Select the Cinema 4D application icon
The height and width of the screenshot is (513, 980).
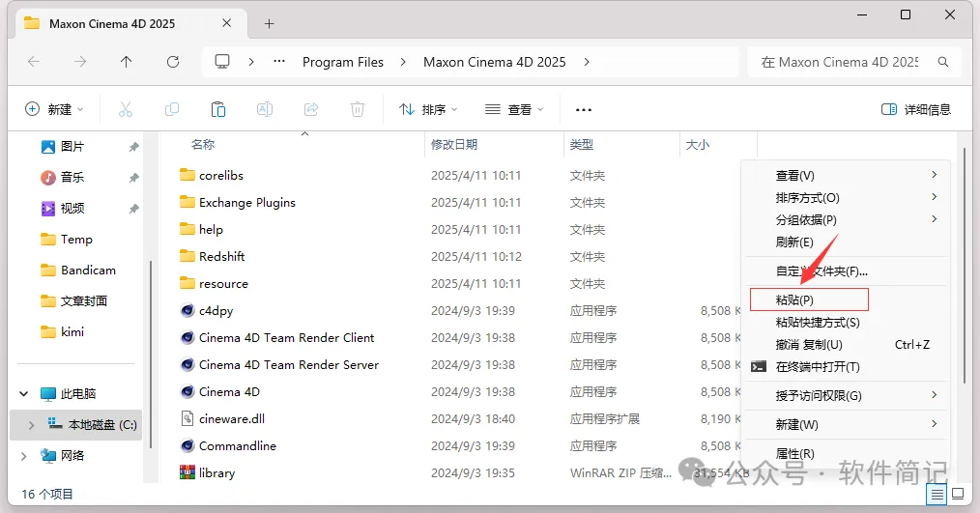coord(187,392)
